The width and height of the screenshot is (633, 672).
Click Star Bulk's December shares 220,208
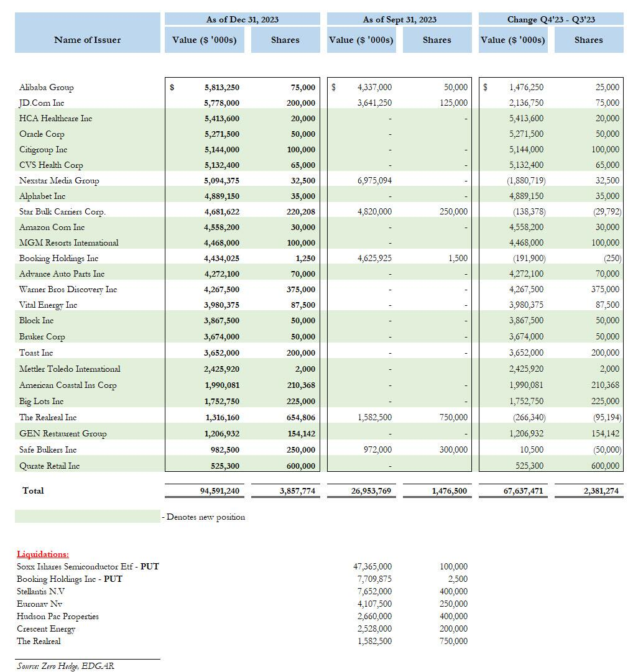click(301, 212)
